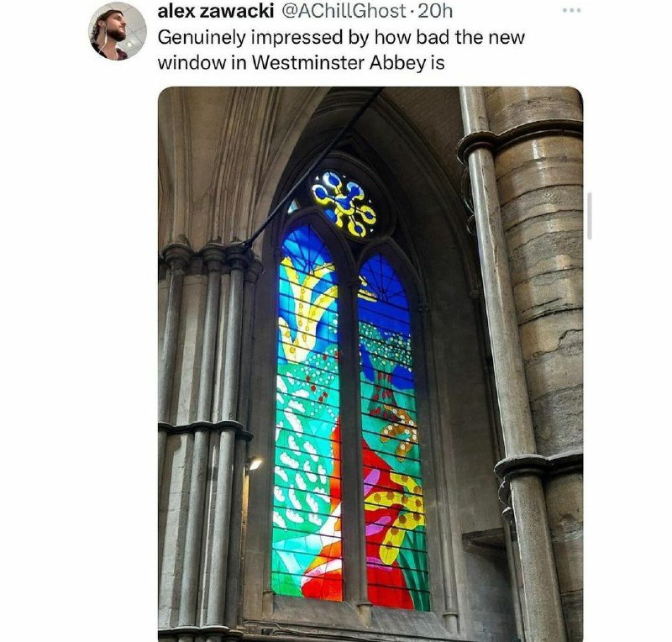
Task: Click the left stained glass lancet pane
Action: point(307,412)
